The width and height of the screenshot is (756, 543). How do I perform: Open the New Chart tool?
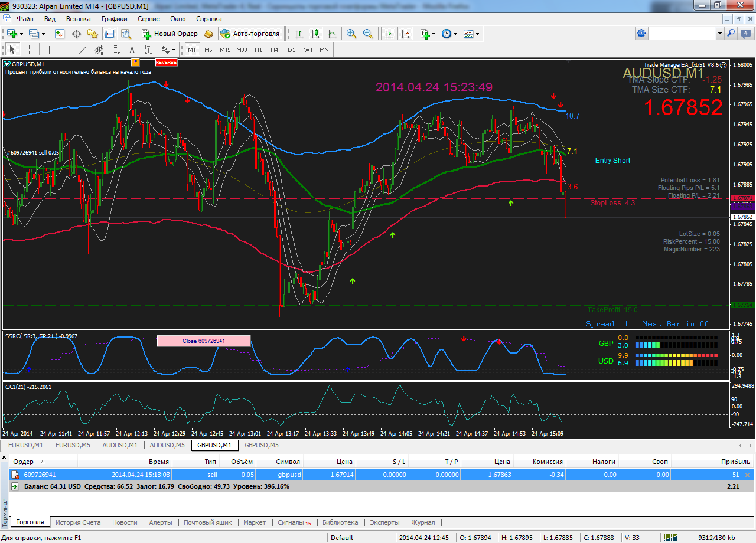11,34
